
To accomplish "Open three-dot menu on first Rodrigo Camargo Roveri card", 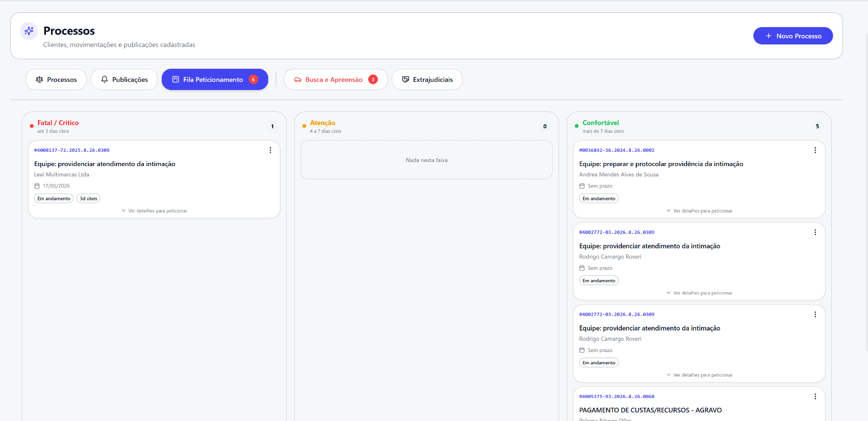I will [x=815, y=232].
